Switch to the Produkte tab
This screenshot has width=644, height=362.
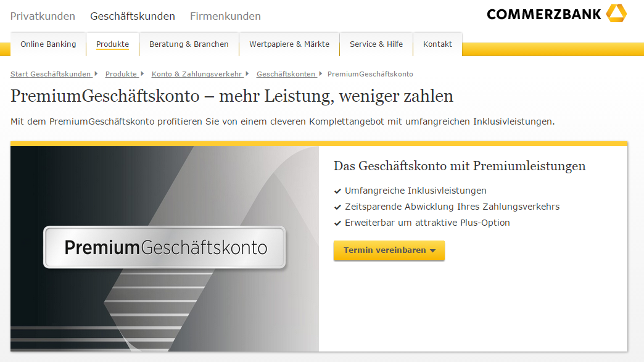coord(112,44)
